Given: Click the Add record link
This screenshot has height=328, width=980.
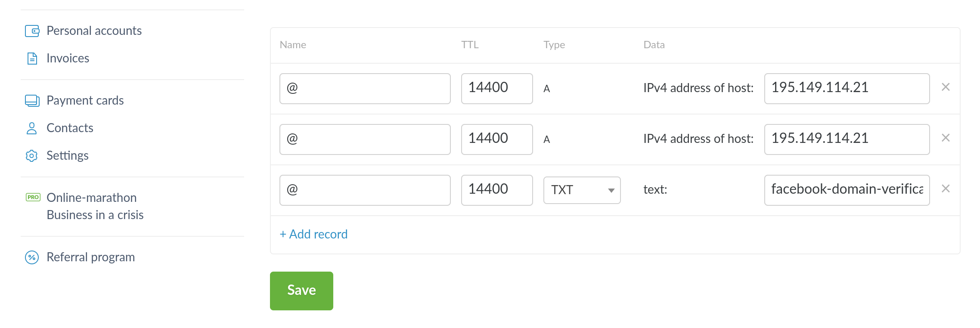Looking at the screenshot, I should tap(313, 234).
